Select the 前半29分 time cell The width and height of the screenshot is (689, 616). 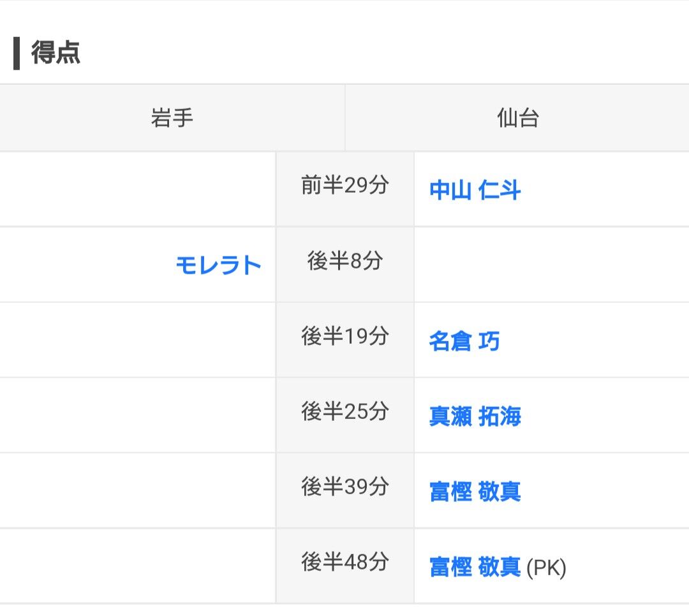coord(344,186)
